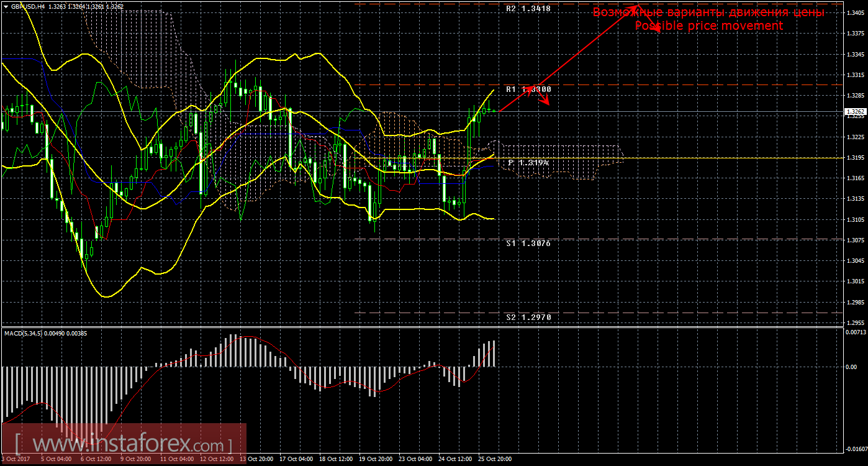
Task: Click the GBPUSD,H4 chart title
Action: [27, 6]
